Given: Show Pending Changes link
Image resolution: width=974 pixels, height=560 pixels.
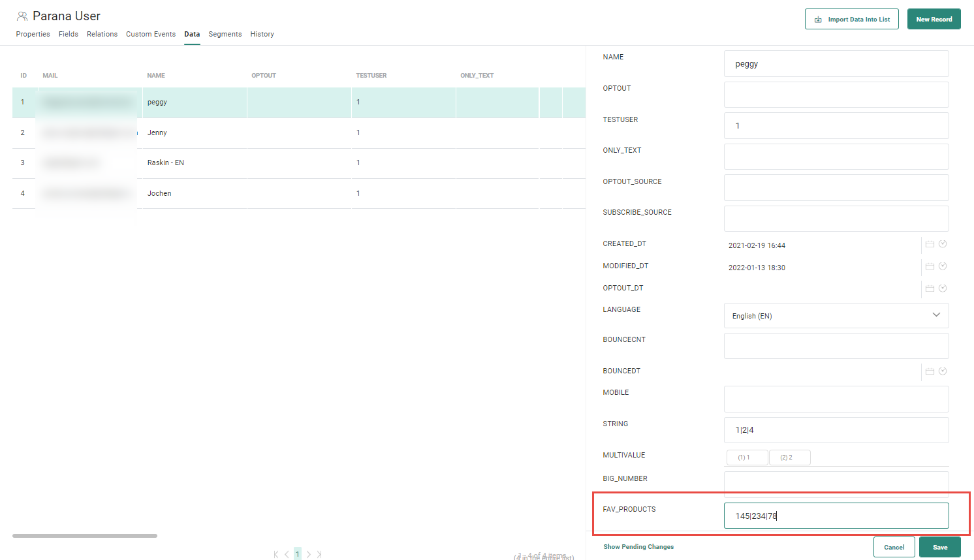Looking at the screenshot, I should click(x=638, y=547).
